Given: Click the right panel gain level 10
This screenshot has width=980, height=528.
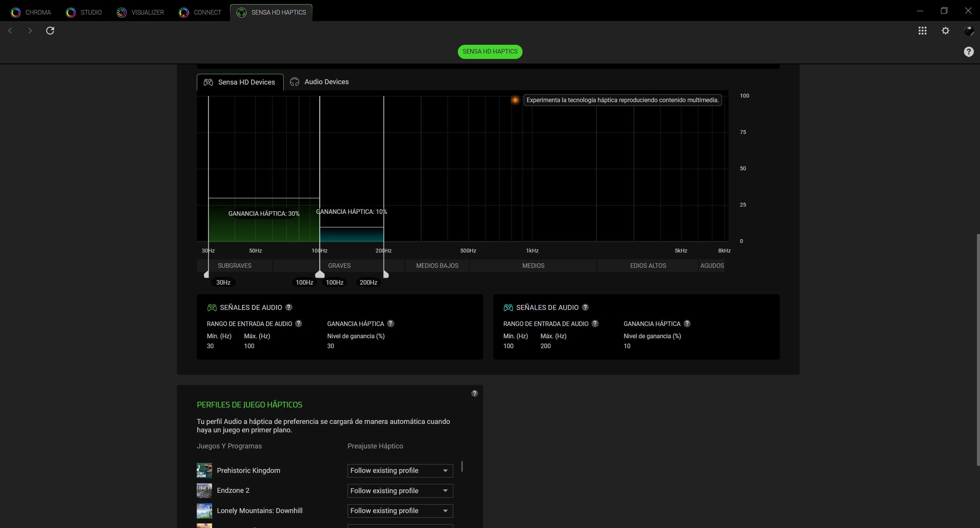Looking at the screenshot, I should click(627, 346).
